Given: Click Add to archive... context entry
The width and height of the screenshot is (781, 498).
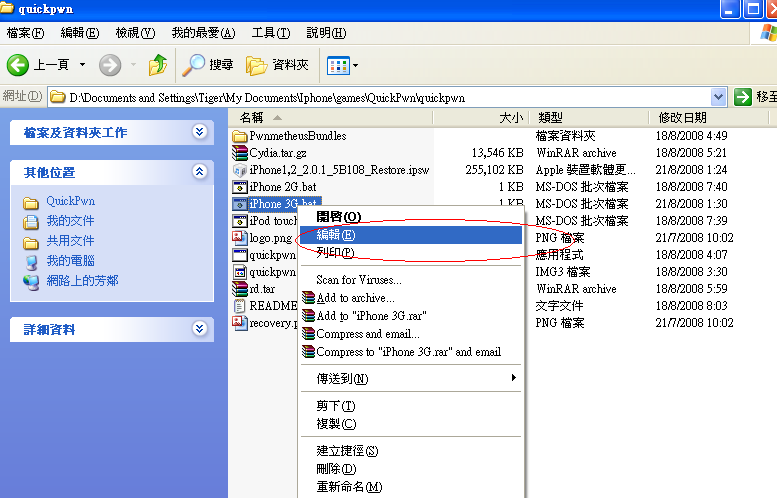Looking at the screenshot, I should (x=355, y=298).
